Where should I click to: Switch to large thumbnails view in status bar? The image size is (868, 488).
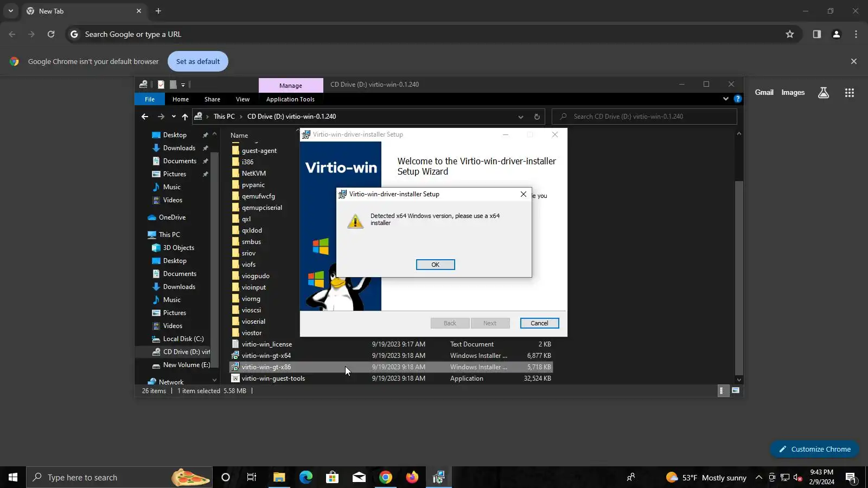(x=736, y=390)
